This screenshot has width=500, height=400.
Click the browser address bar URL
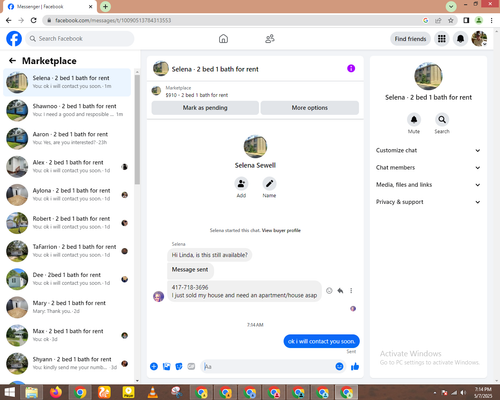point(113,20)
